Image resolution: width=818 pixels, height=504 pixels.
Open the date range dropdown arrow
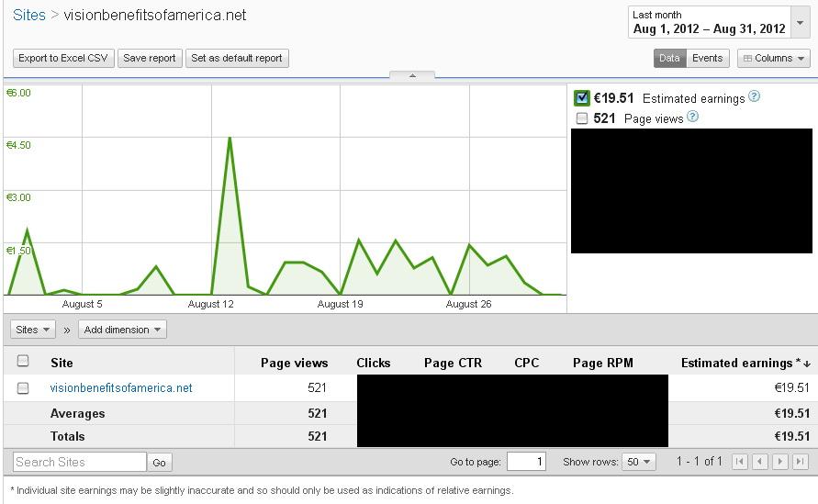tap(801, 22)
